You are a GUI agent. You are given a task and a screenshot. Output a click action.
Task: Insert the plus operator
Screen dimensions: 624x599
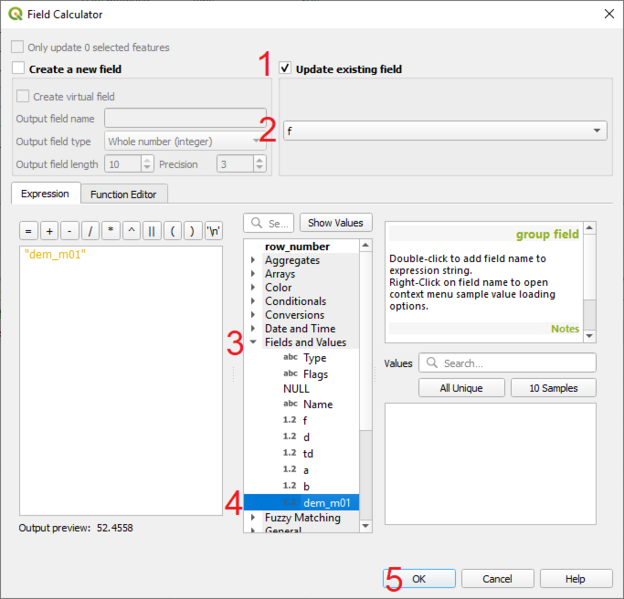(49, 231)
